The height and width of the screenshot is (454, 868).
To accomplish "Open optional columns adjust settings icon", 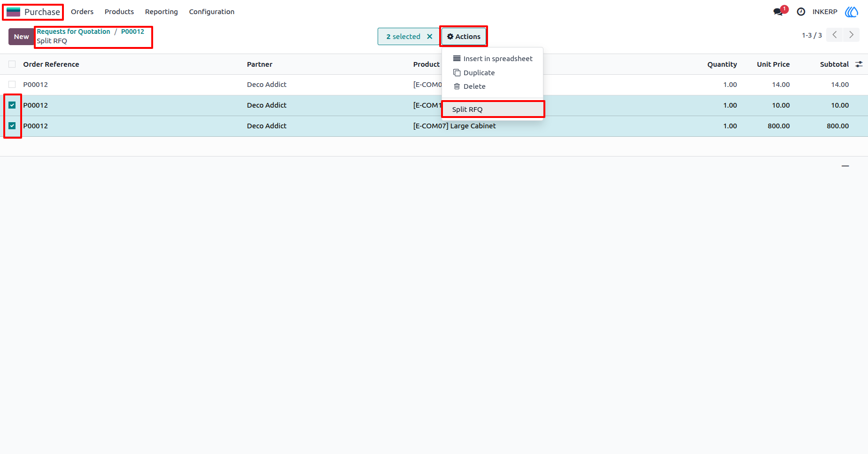I will pos(859,64).
